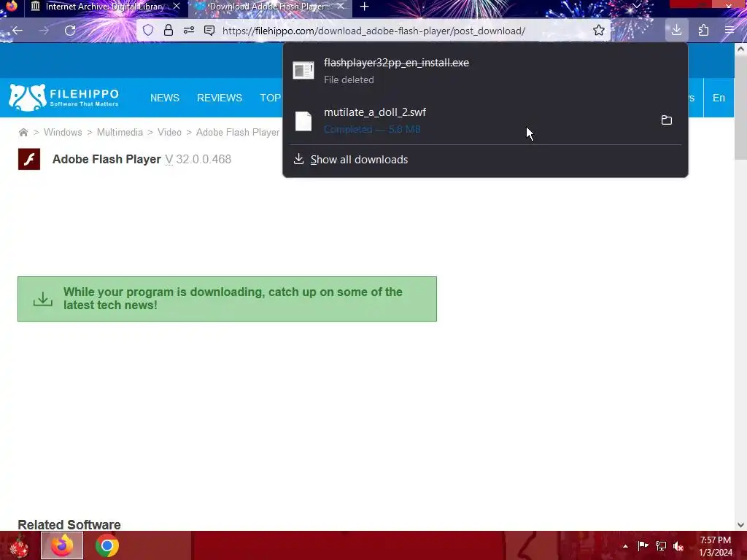Switch to Internet Archive tab

pos(105,7)
